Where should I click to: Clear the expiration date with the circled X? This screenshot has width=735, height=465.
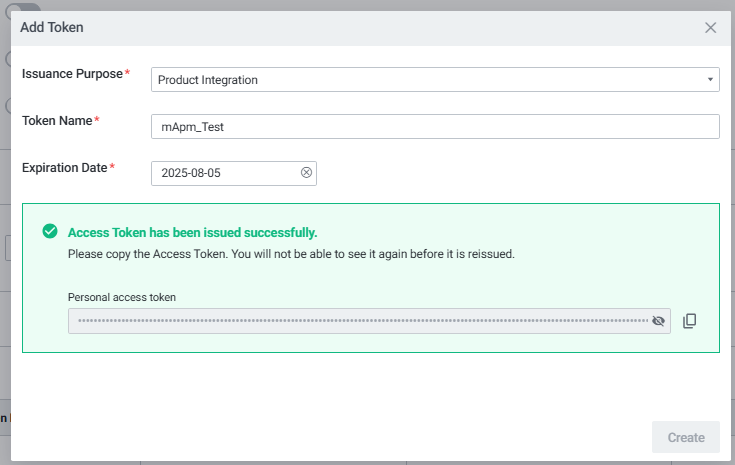click(307, 173)
